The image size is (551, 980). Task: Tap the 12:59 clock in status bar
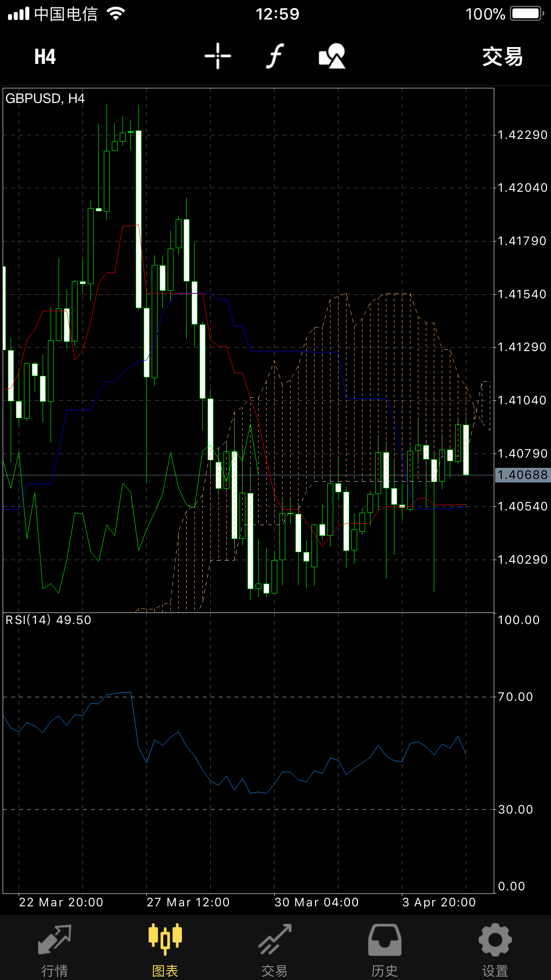click(x=278, y=14)
